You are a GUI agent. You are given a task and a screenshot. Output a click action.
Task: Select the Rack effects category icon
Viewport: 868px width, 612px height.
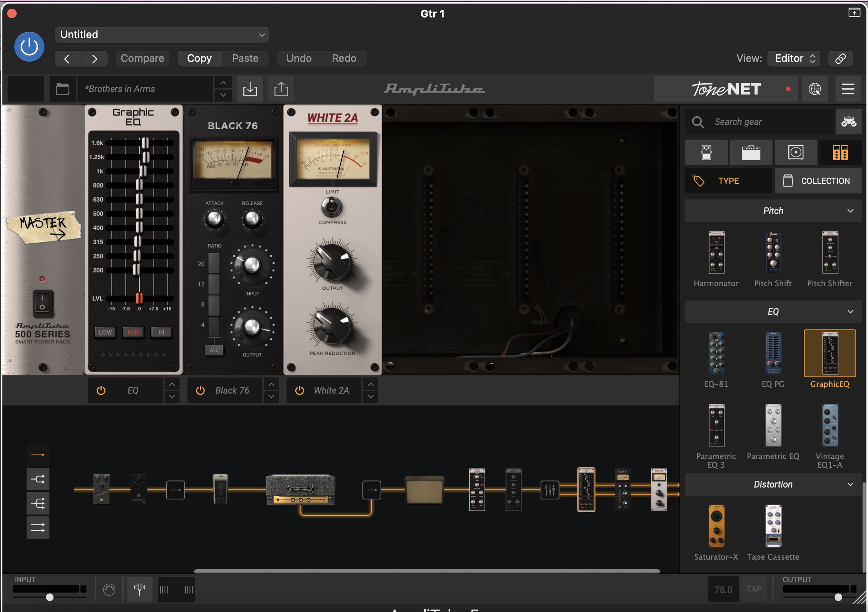pyautogui.click(x=840, y=152)
